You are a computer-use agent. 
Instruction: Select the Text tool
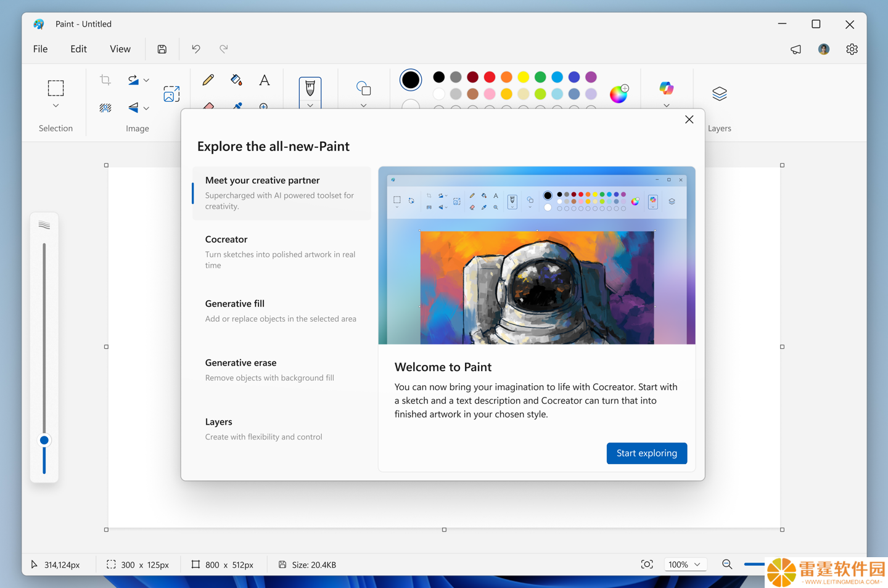tap(264, 80)
